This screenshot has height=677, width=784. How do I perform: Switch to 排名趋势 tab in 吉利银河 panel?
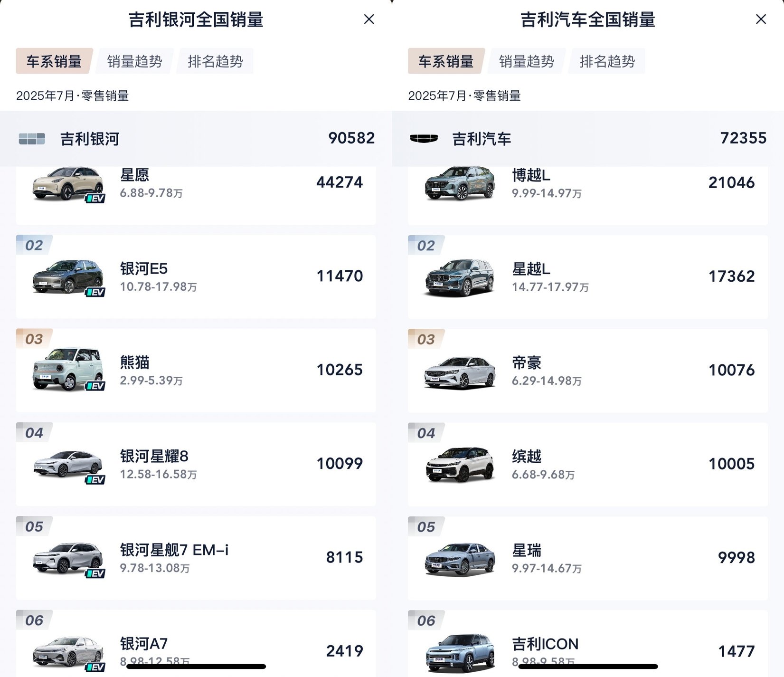click(x=215, y=61)
